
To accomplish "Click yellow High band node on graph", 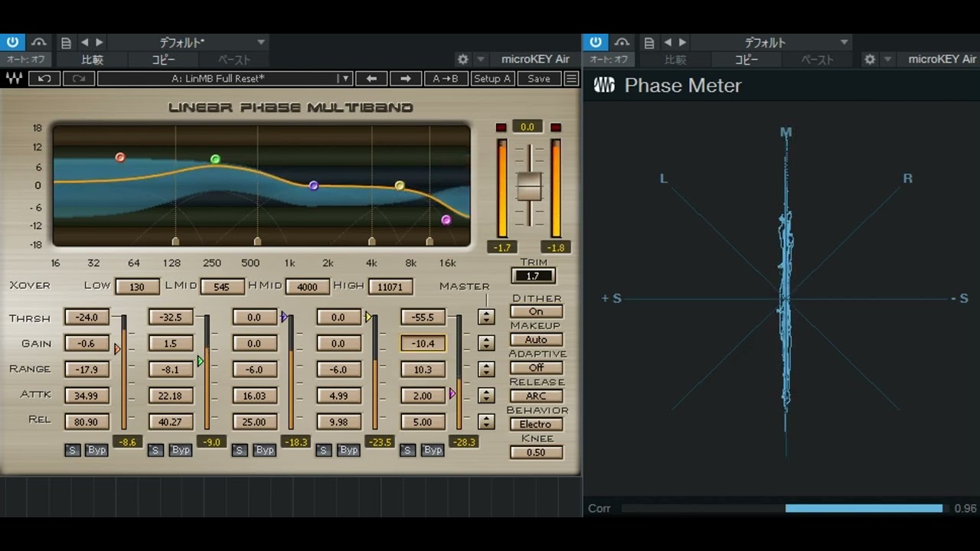I will click(x=400, y=185).
